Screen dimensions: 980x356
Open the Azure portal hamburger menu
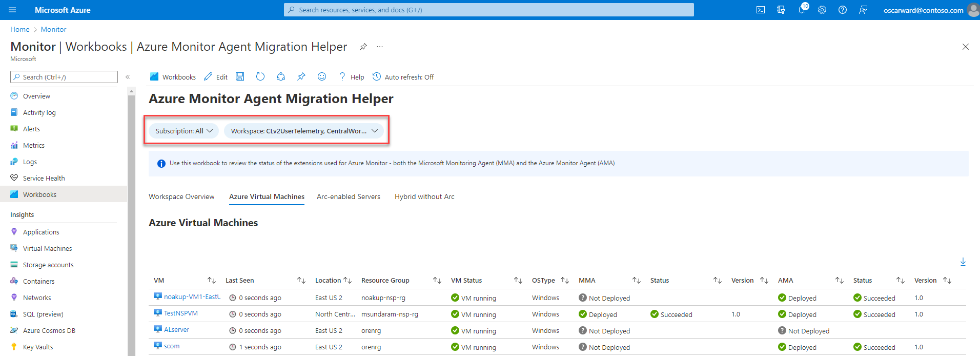[x=12, y=10]
